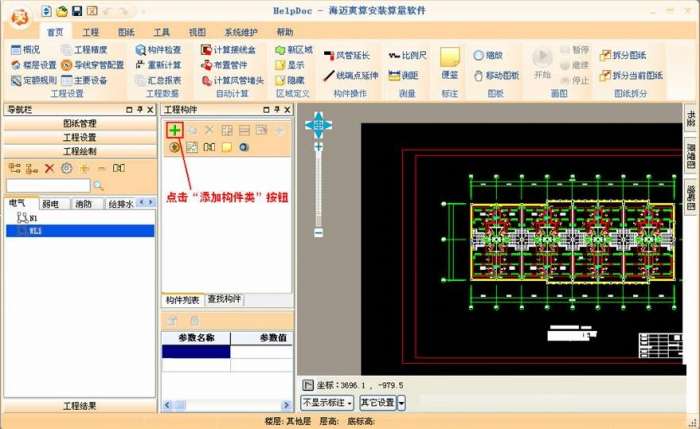Select 消防 category tab
Viewport: 700px width, 429px height.
[83, 204]
